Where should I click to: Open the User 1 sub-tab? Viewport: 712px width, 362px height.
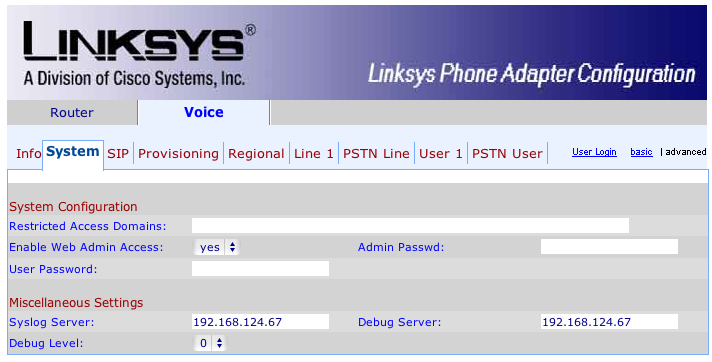click(440, 154)
